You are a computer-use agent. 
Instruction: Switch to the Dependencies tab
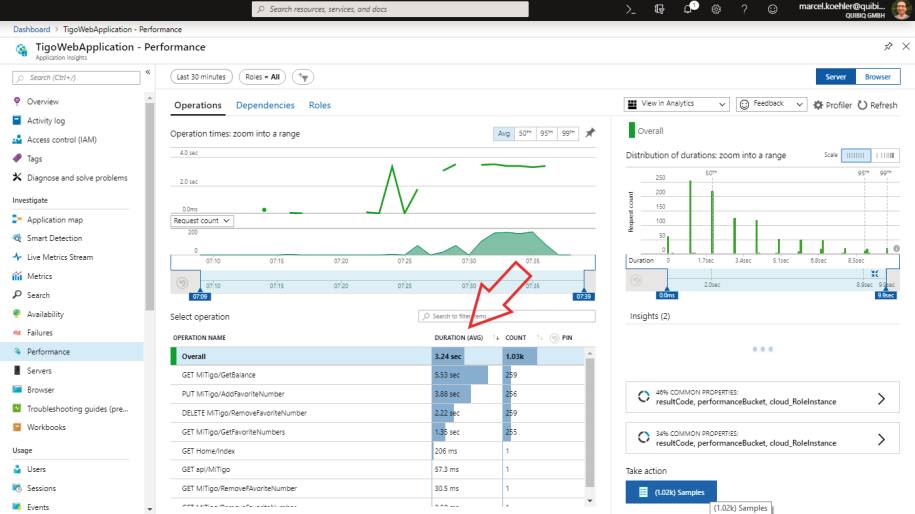(265, 106)
